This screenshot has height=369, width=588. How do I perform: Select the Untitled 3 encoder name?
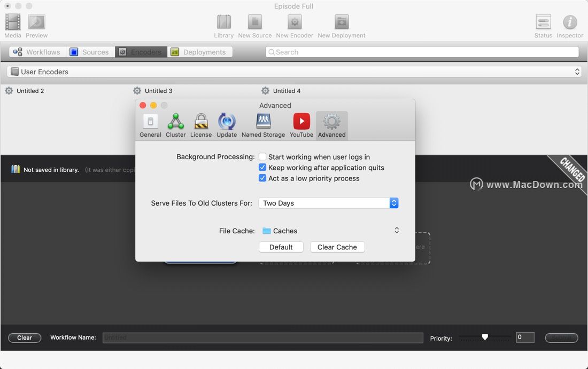[x=159, y=91]
